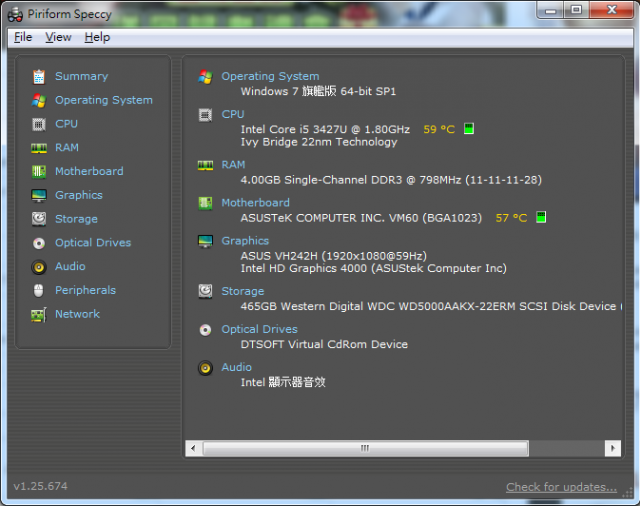Click the Speccy app icon in title bar
Viewport: 640px width, 506px height.
(16, 15)
